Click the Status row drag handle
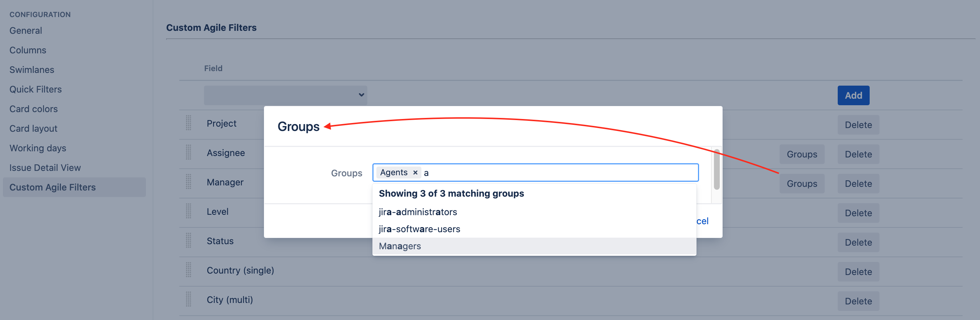Image resolution: width=980 pixels, height=320 pixels. tap(188, 241)
